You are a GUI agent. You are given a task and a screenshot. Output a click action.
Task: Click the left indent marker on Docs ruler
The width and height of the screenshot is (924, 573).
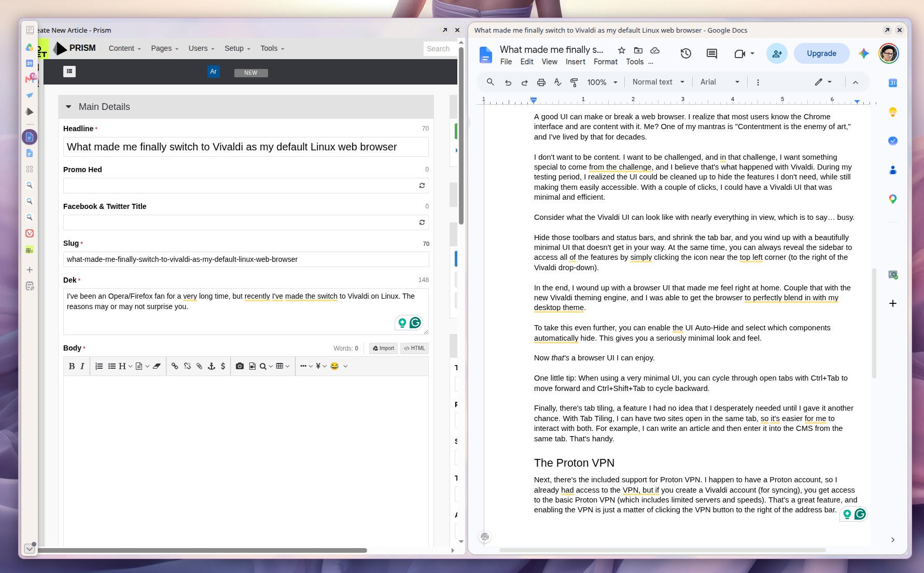tap(533, 100)
